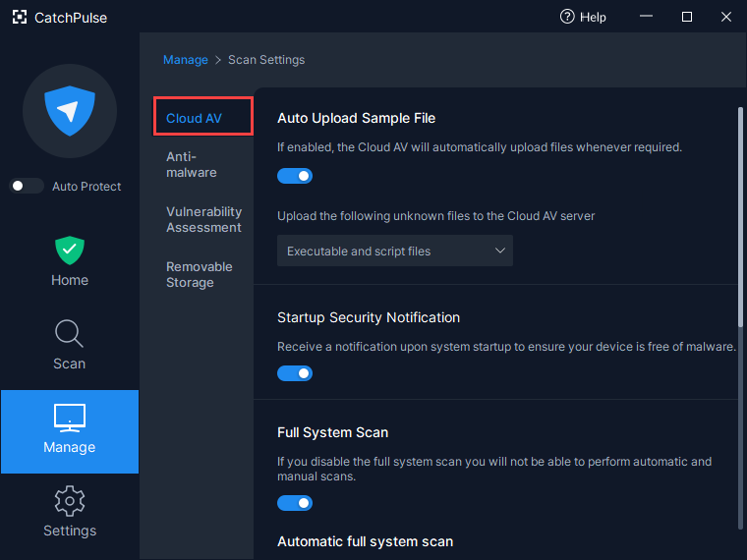Image resolution: width=747 pixels, height=560 pixels.
Task: Toggle the Full System Scan switch
Action: tap(295, 503)
